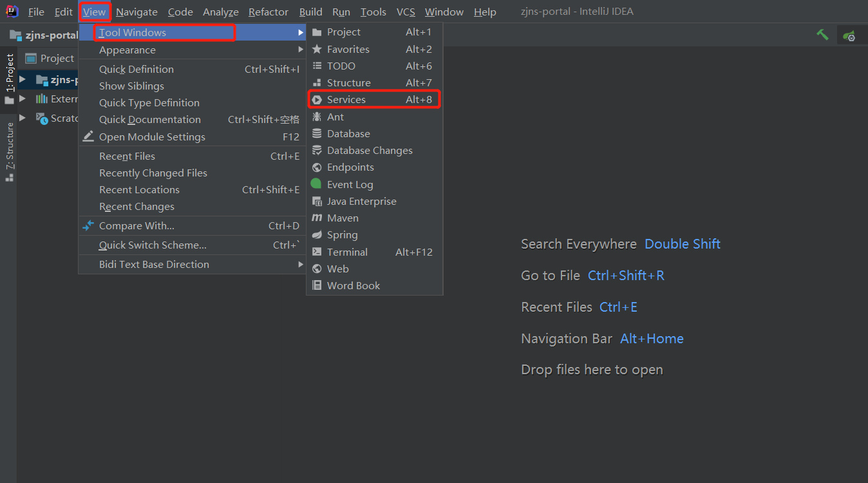
Task: Open the Maven tool window
Action: tap(374, 218)
